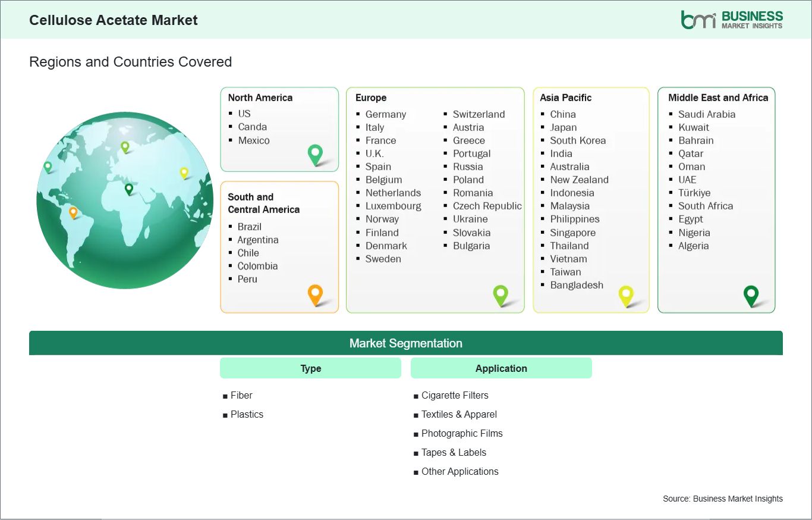812x520 pixels.
Task: Click Saudi Arabia in Middle East list
Action: (706, 114)
